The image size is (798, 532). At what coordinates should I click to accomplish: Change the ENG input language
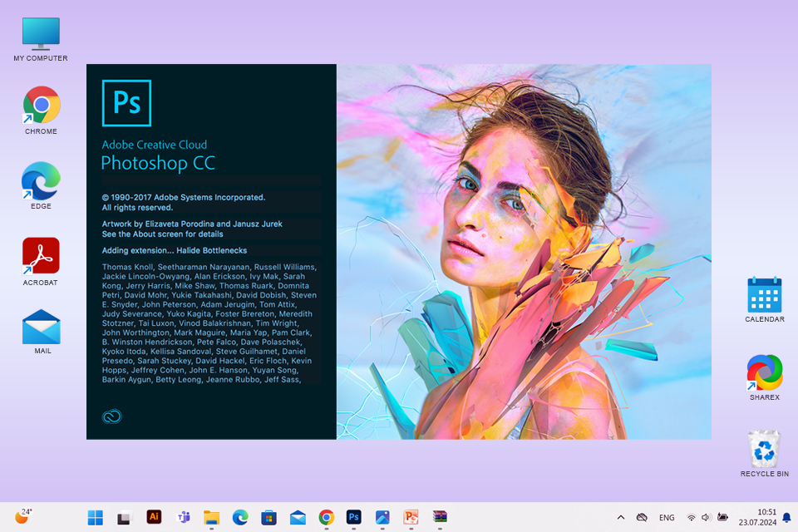(x=667, y=518)
